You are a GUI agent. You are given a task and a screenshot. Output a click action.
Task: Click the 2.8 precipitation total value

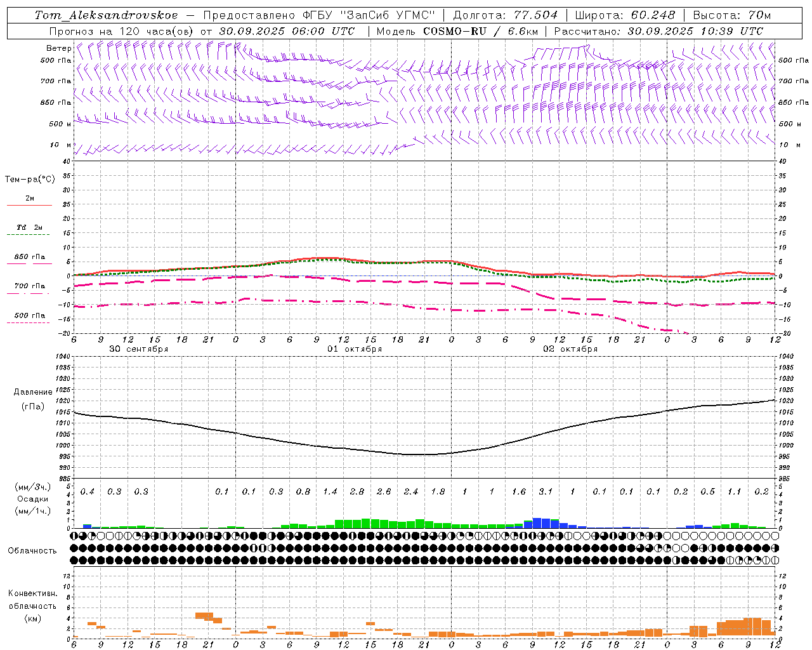[x=357, y=491]
